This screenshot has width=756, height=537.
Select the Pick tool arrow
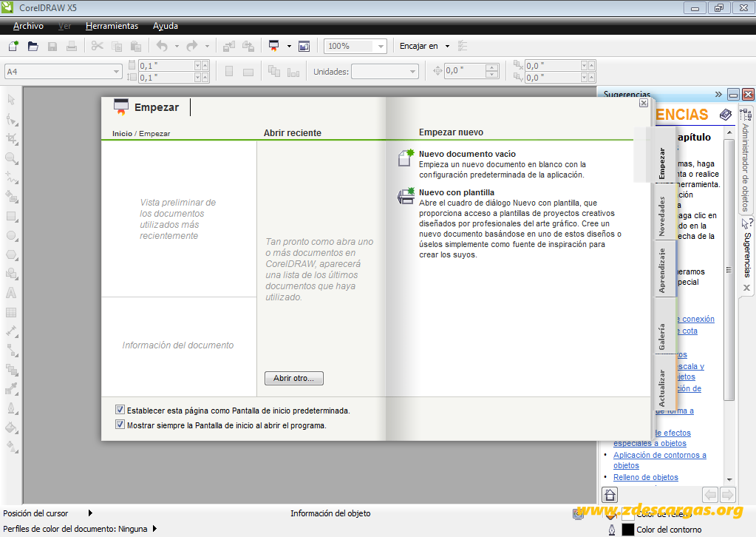click(x=12, y=100)
